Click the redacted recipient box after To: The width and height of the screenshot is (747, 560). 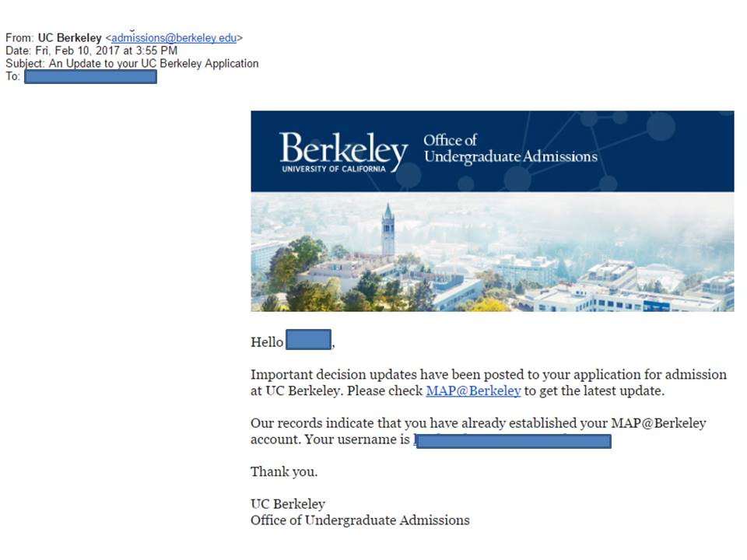(91, 76)
